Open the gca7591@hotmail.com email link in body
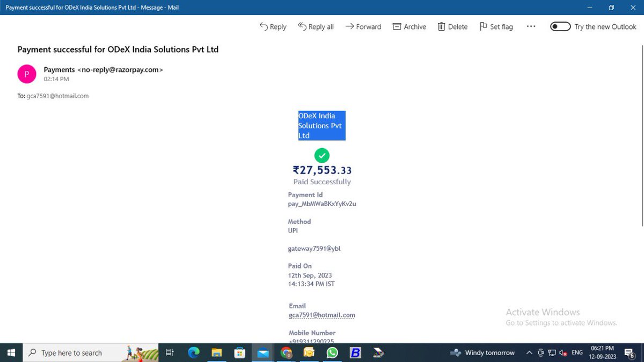This screenshot has width=644, height=362. (322, 315)
